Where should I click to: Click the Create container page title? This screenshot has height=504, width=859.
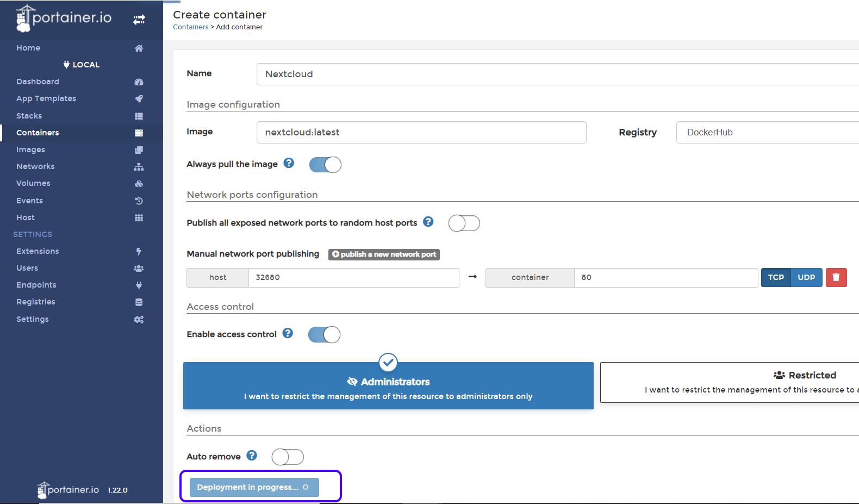click(220, 15)
